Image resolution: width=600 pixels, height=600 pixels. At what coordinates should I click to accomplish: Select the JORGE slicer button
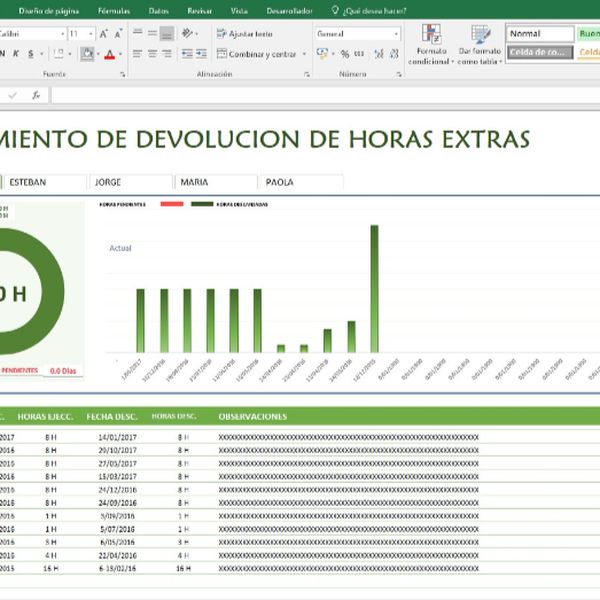(x=131, y=182)
